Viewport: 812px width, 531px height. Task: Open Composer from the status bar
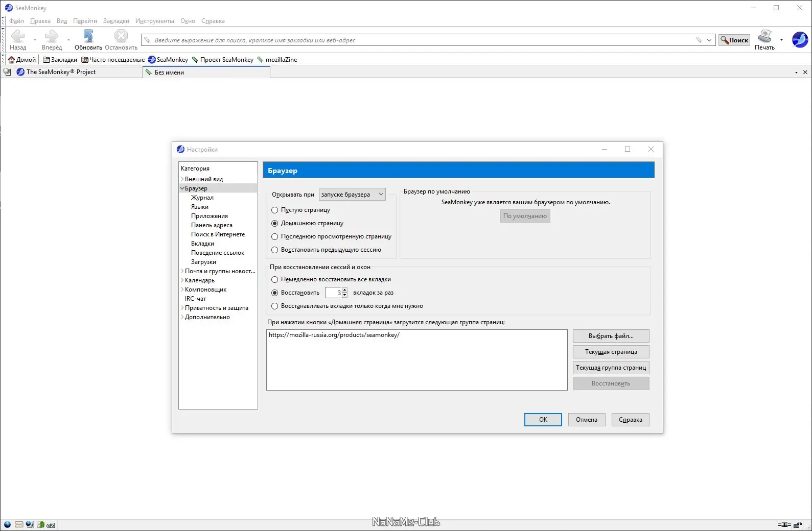pyautogui.click(x=30, y=524)
